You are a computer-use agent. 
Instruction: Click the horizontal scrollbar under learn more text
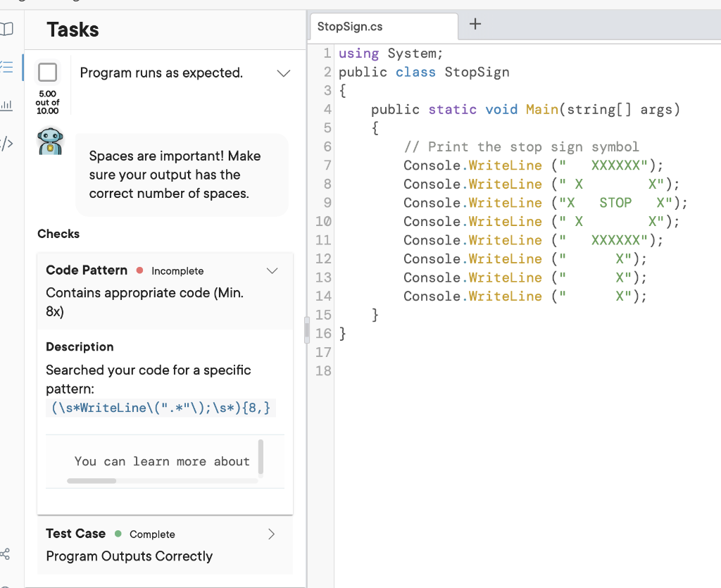tap(92, 481)
